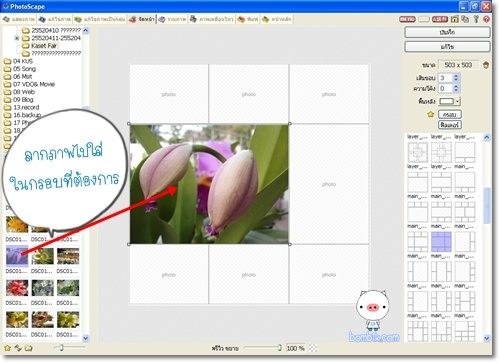Open the wrench settings icon
500x363 pixels.
476,19
